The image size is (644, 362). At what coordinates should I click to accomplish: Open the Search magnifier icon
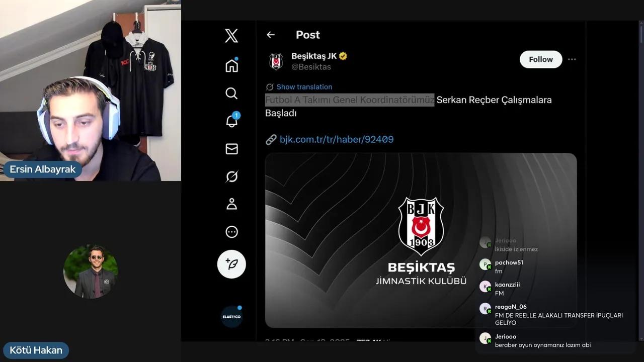(x=231, y=94)
